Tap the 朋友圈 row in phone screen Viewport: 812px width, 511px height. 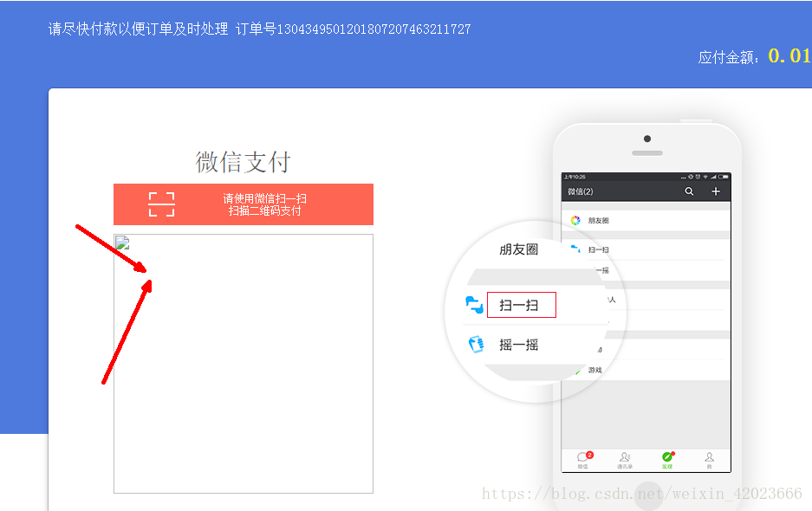[646, 221]
